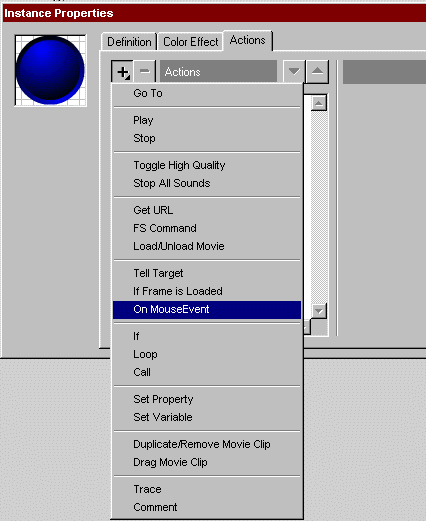
Task: Select the On MouseEvent item
Action: 207,309
